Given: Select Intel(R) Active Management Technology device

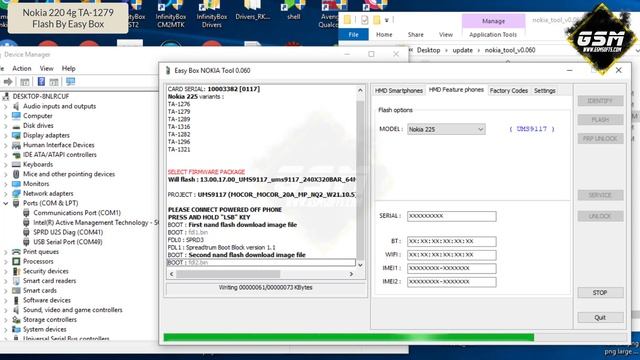Looking at the screenshot, I should click(96, 222).
